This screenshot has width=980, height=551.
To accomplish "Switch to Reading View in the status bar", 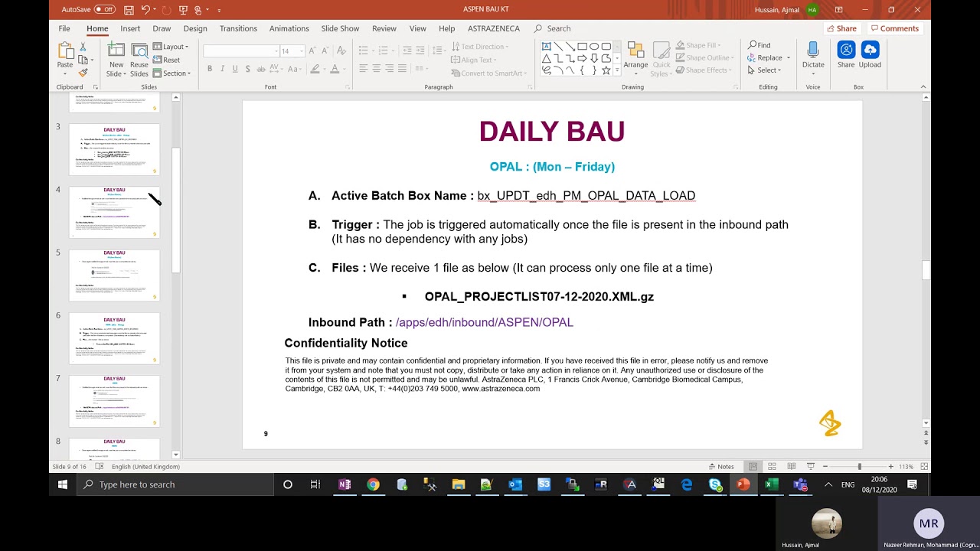I will pyautogui.click(x=791, y=467).
